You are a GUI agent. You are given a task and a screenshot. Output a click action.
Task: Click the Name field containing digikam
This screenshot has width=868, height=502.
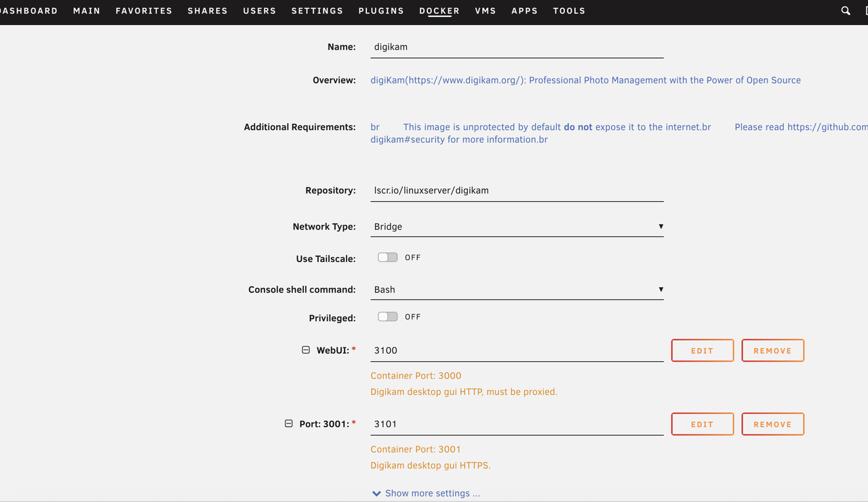click(x=517, y=47)
